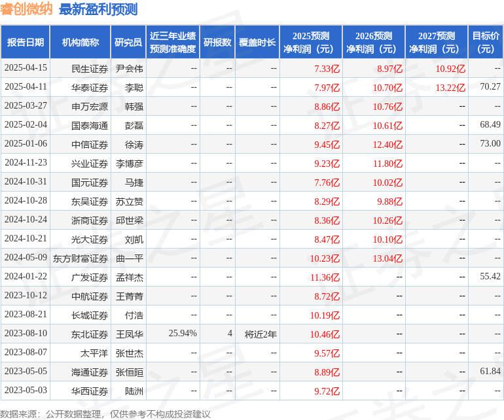This screenshot has width=504, height=420.
Task: Click analyst name 张世杰
Action: tap(129, 353)
